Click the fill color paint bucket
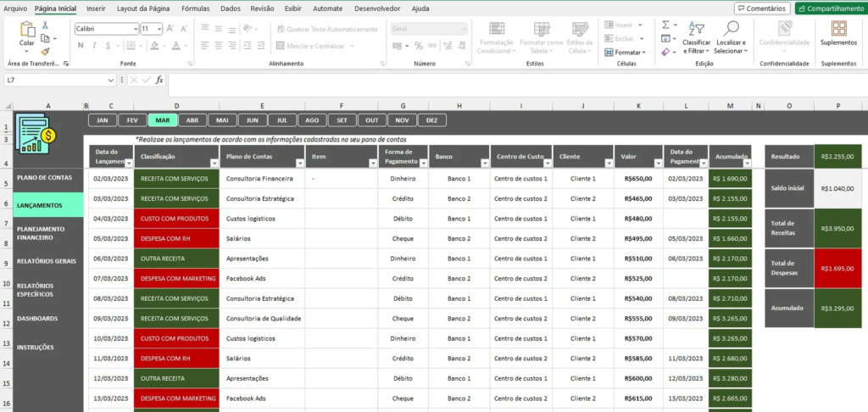This screenshot has height=412, width=868. point(153,46)
